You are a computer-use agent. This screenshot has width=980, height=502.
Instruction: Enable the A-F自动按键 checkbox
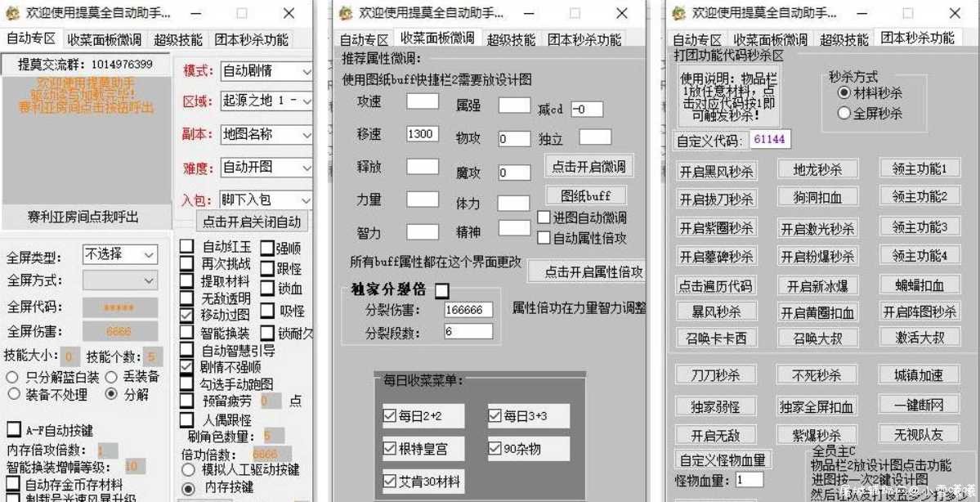pos(14,429)
